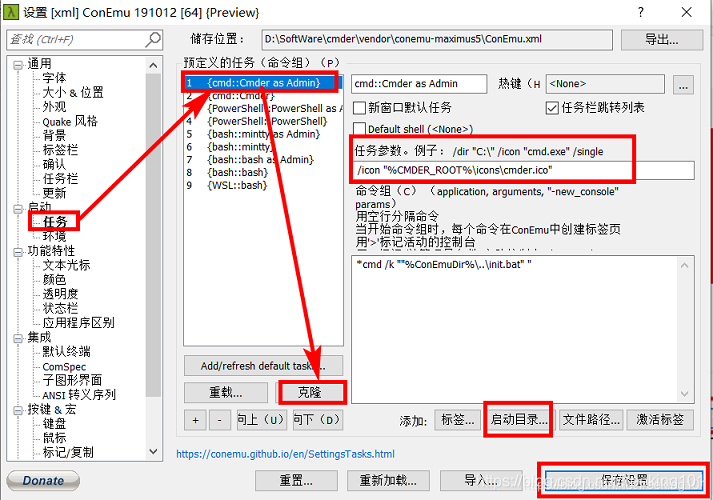Select task {bash::mintty}

click(x=263, y=147)
